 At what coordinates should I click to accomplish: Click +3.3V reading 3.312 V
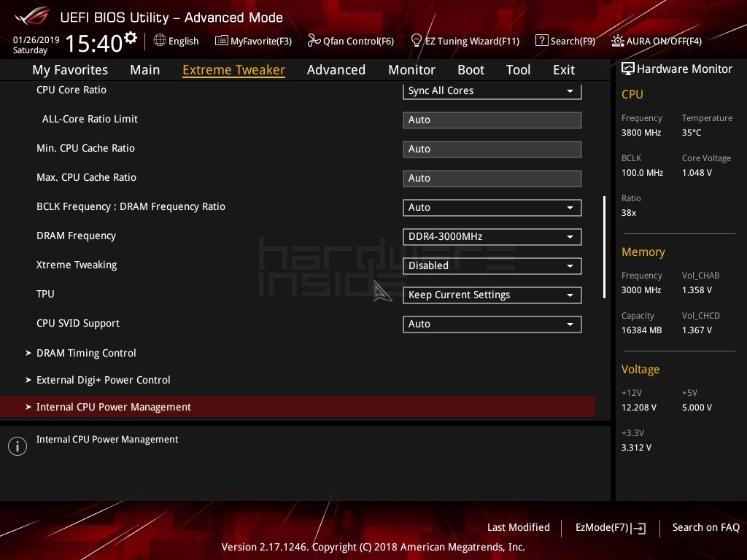[636, 448]
